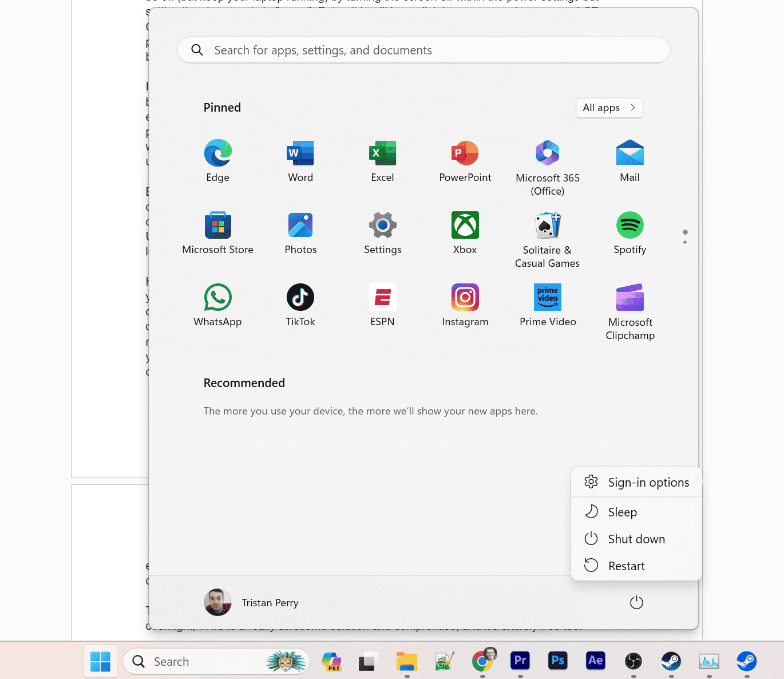Open Prime Video app
This screenshot has width=784, height=679.
click(548, 305)
